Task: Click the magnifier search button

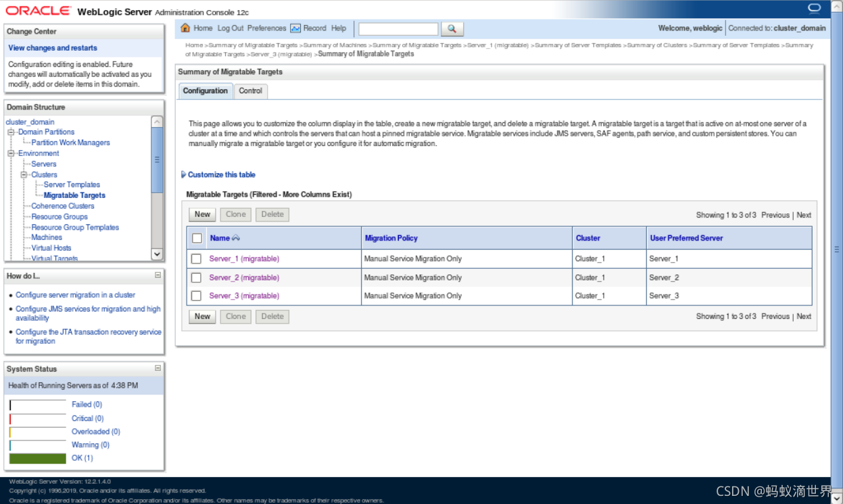Action: (452, 29)
